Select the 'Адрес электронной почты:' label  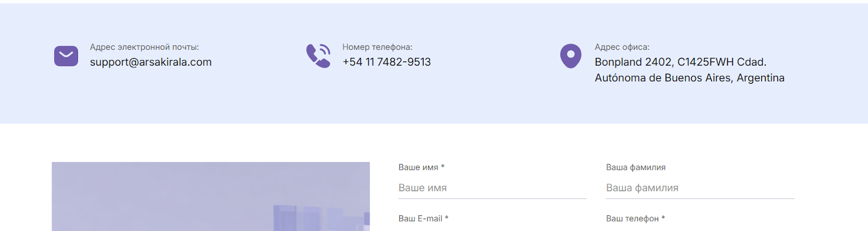[144, 47]
